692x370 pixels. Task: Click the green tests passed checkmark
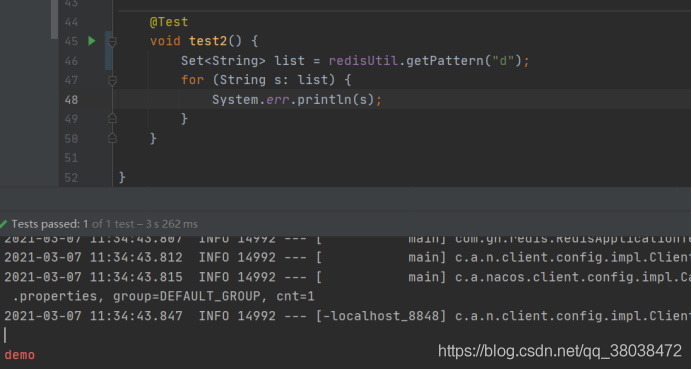click(x=4, y=224)
